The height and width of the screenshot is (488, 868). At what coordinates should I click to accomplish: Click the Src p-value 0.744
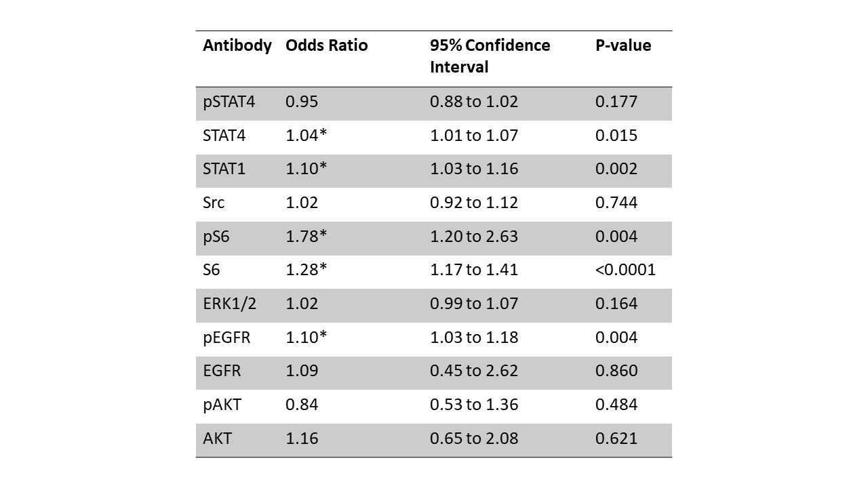click(x=616, y=203)
